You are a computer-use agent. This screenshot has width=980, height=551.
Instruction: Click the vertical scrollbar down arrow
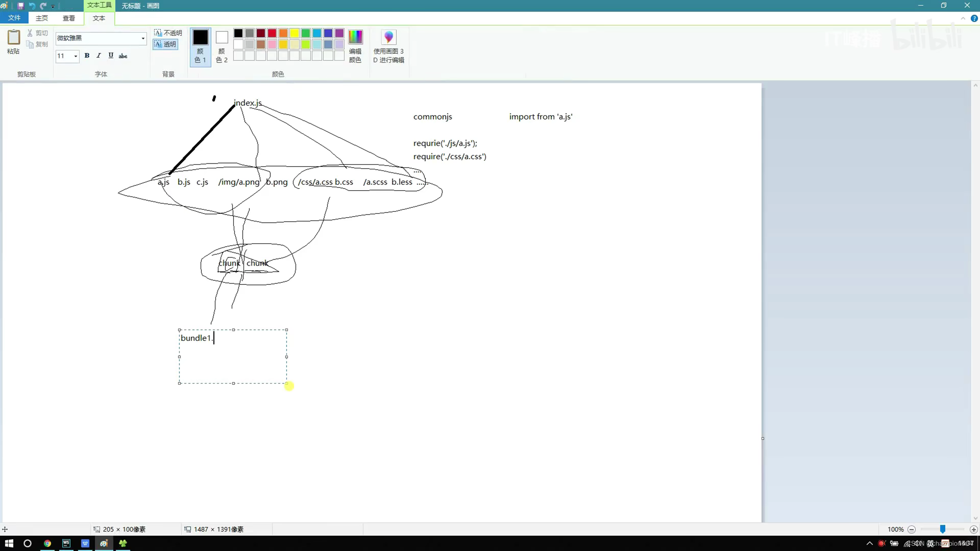point(976,518)
